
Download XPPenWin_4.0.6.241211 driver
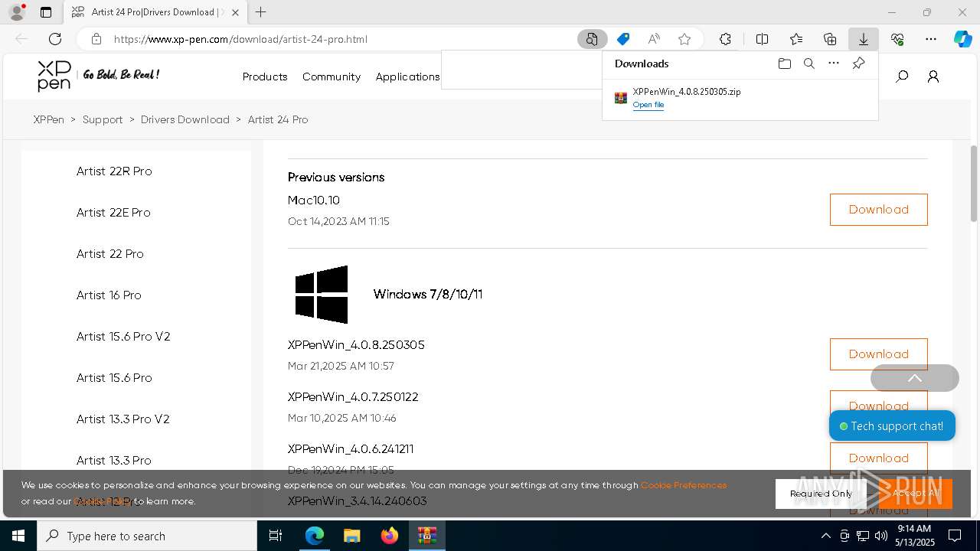point(878,458)
